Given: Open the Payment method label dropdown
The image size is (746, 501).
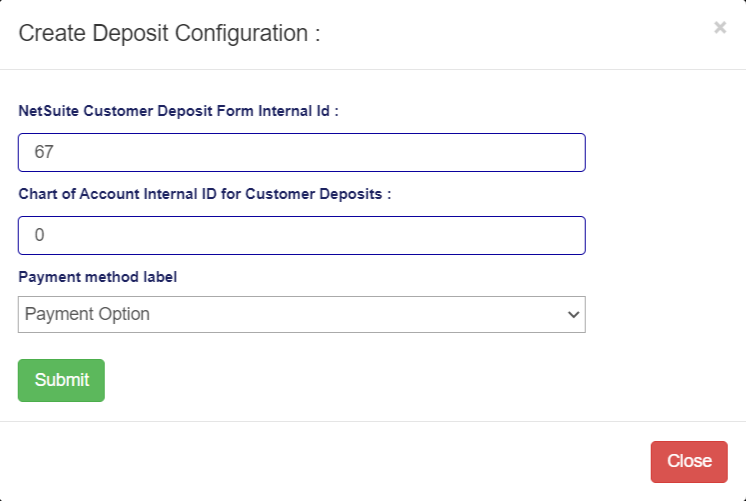Looking at the screenshot, I should [301, 314].
